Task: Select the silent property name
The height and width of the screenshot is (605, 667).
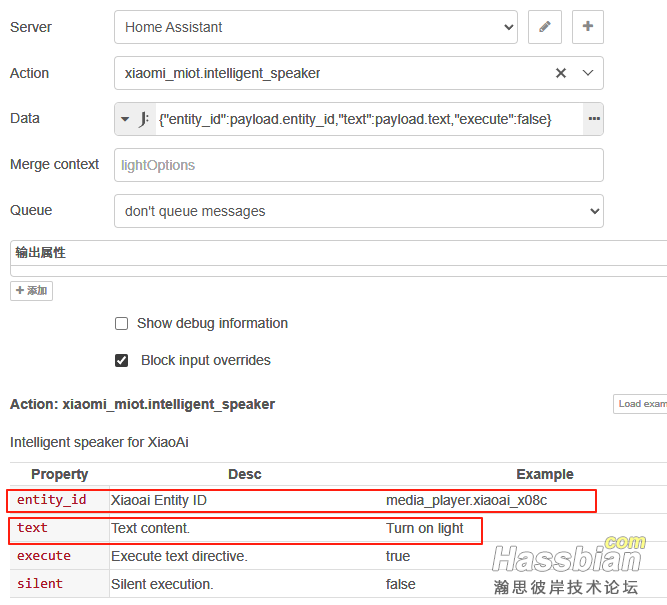Action: click(40, 584)
